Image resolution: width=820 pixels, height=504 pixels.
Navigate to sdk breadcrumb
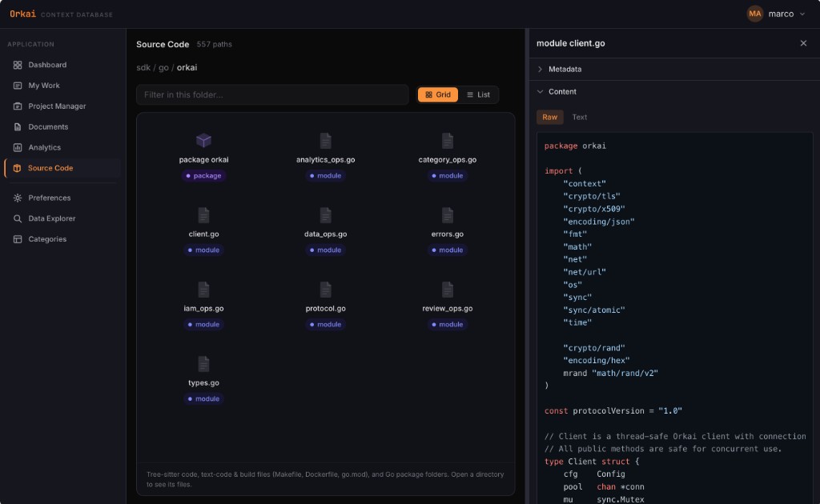pyautogui.click(x=143, y=67)
